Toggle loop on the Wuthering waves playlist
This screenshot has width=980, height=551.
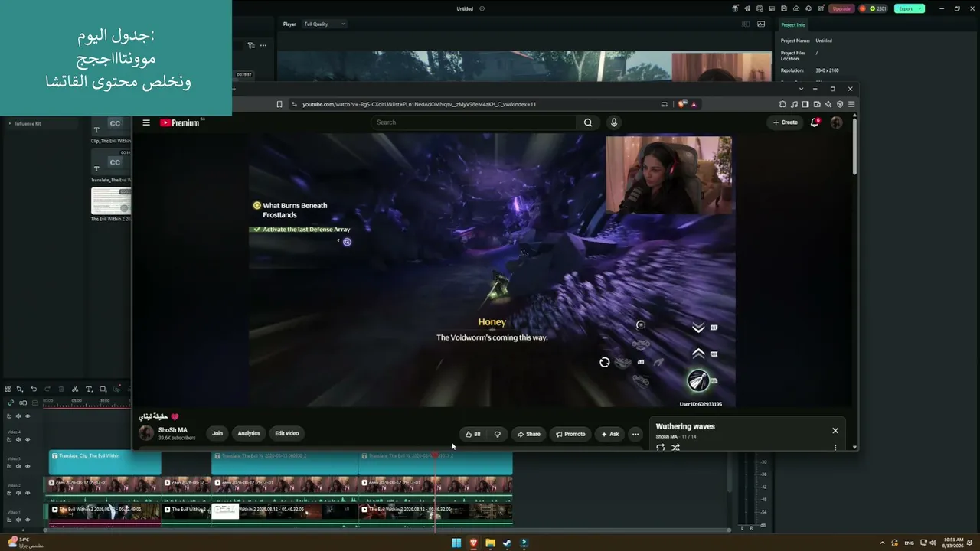661,448
